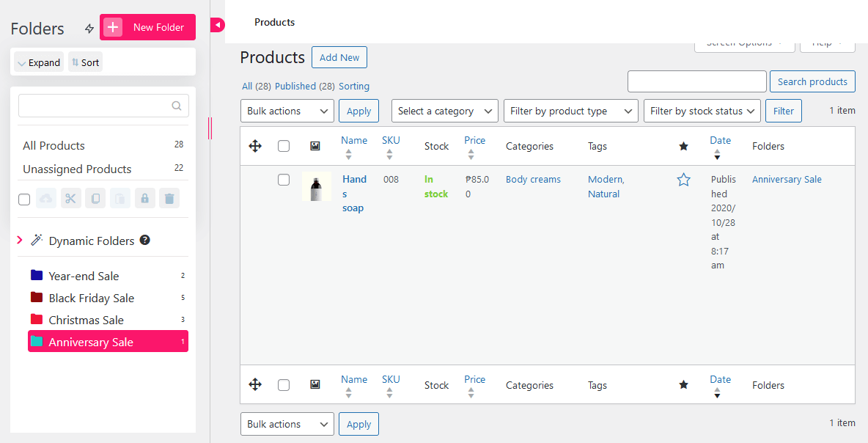This screenshot has width=868, height=443.
Task: Open the bottom Bulk actions dropdown
Action: (x=287, y=424)
